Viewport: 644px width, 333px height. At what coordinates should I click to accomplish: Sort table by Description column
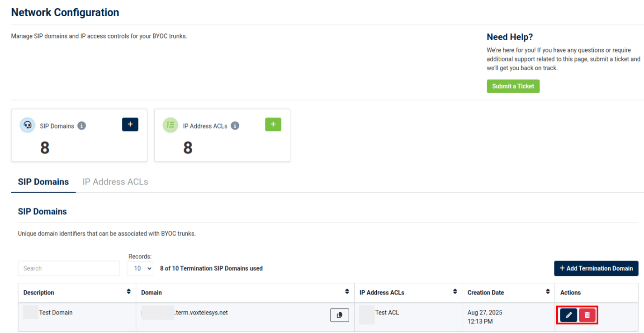click(129, 292)
